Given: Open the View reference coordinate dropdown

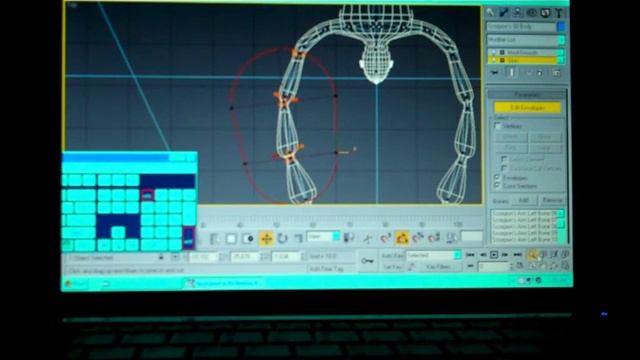Looking at the screenshot, I should 323,237.
